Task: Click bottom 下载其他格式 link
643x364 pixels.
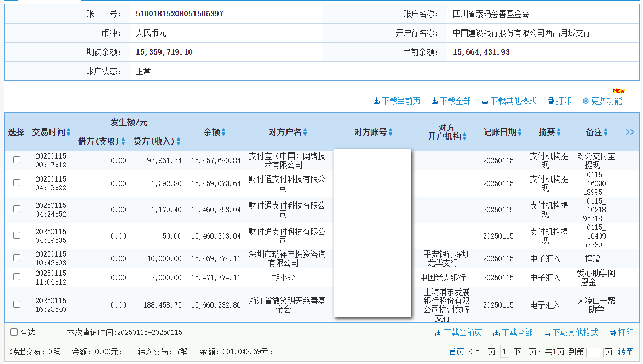Action: 571,332
